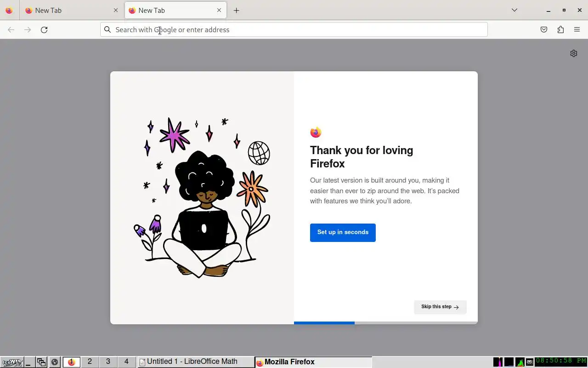Click the green network monitor tray icon

pos(520,362)
